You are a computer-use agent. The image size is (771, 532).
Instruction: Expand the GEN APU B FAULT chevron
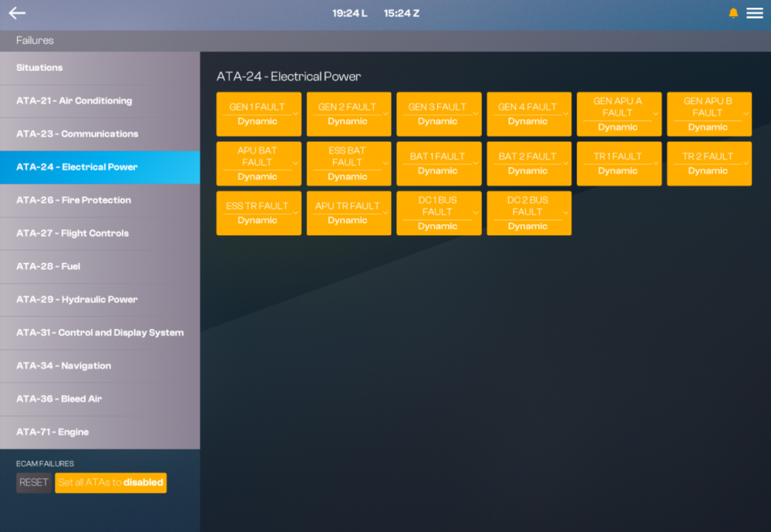click(x=746, y=114)
